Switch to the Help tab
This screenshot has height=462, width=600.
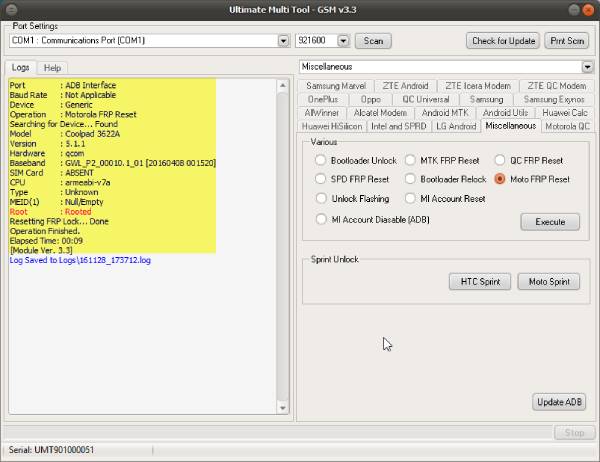click(x=52, y=67)
